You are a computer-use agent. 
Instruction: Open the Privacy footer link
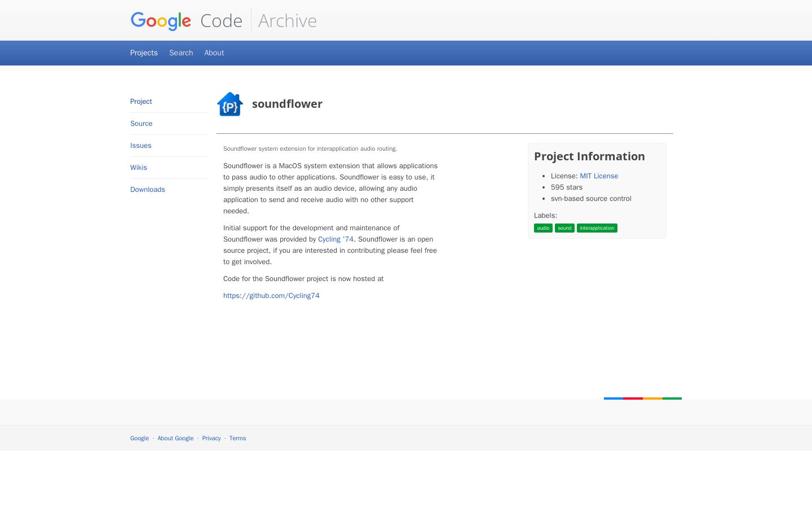tap(211, 439)
